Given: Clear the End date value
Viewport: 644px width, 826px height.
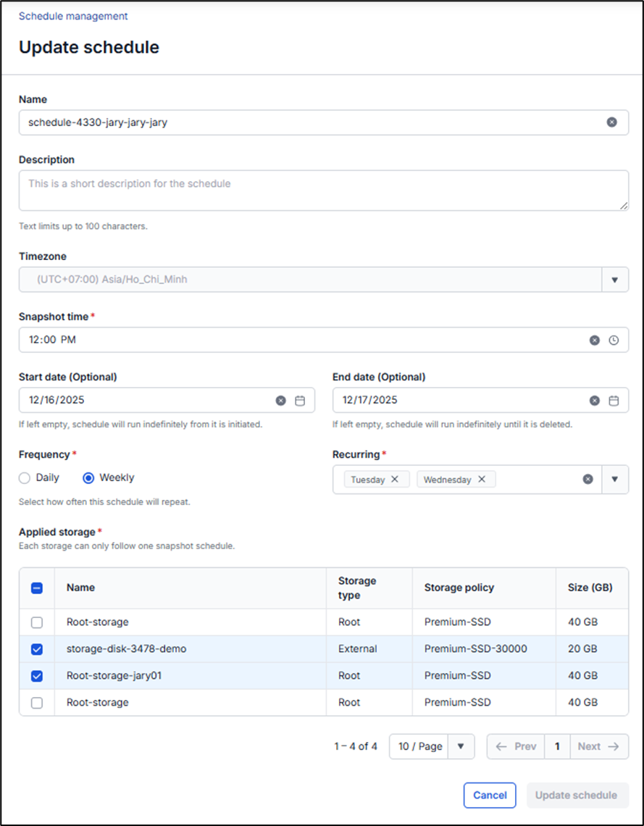Looking at the screenshot, I should pyautogui.click(x=594, y=400).
